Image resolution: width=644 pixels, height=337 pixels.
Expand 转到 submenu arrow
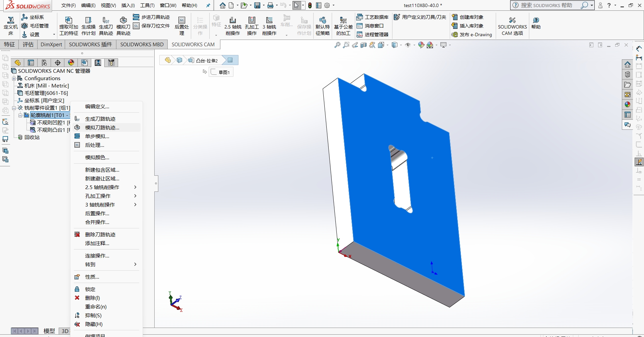pyautogui.click(x=135, y=265)
